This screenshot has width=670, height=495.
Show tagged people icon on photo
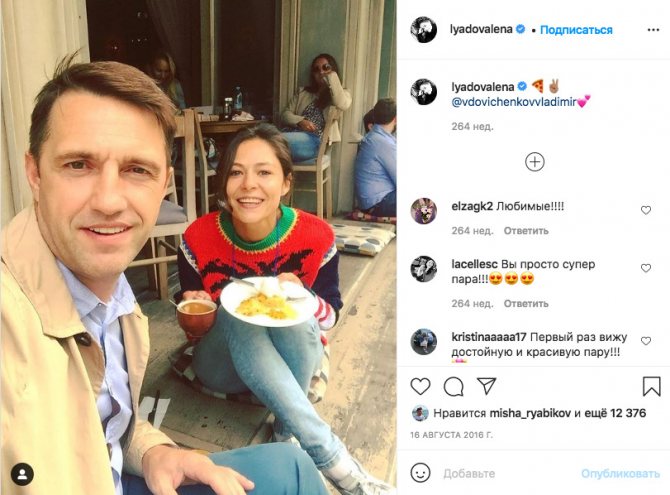(22, 474)
